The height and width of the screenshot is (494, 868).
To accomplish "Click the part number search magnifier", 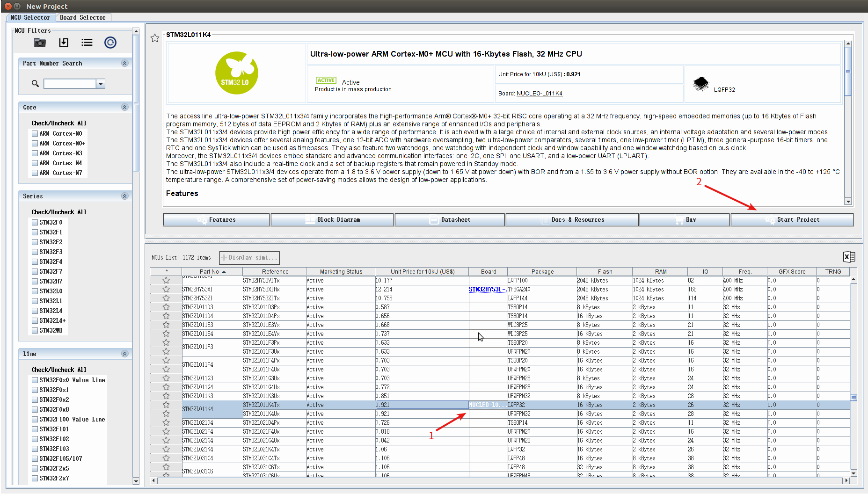I will click(x=35, y=84).
